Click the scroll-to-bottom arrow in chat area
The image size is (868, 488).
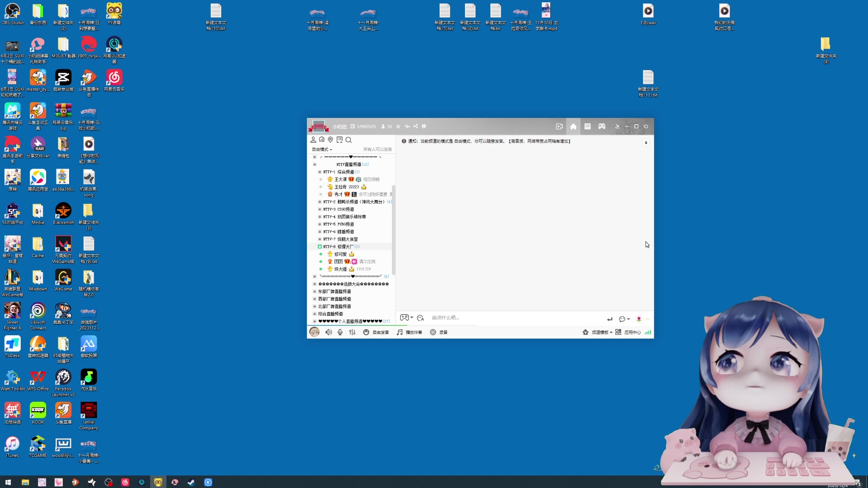pyautogui.click(x=646, y=142)
